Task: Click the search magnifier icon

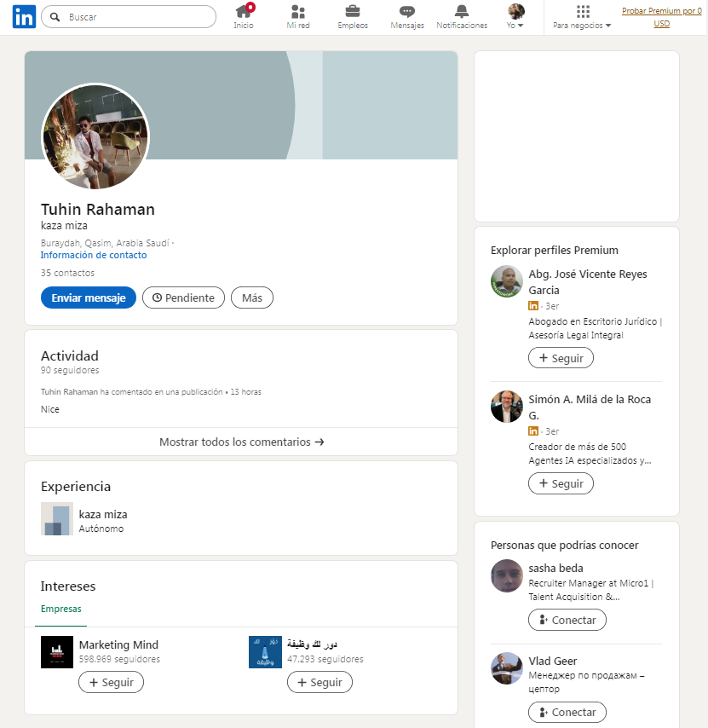Action: (x=55, y=17)
